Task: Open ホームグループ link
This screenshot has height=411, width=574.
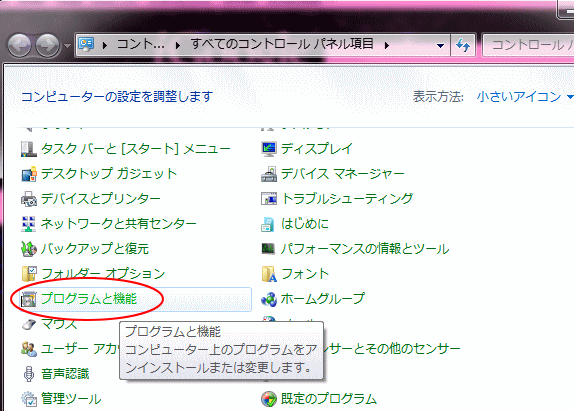Action: click(323, 299)
